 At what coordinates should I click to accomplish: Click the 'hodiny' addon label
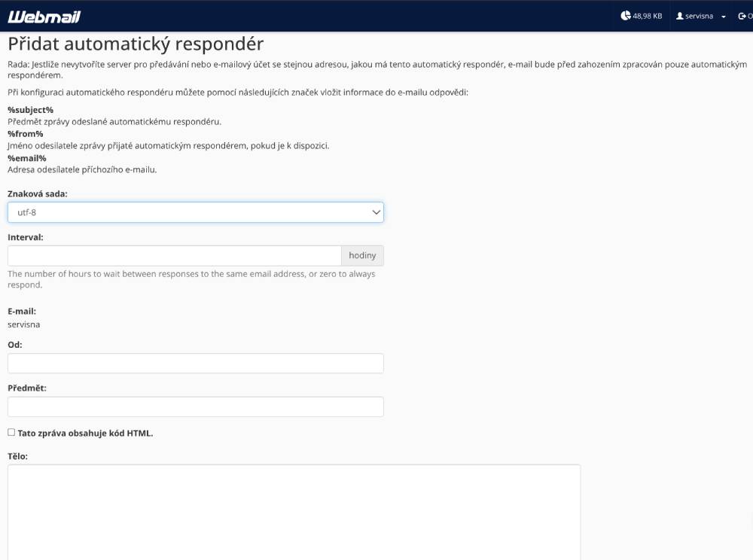[x=362, y=256]
